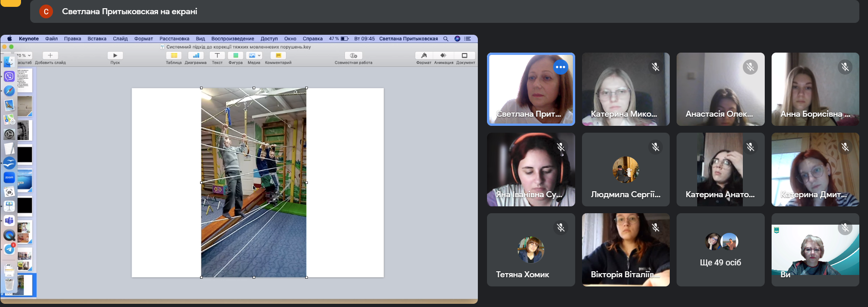This screenshot has width=868, height=307.
Task: Expand the 'Ще 49 осіб' participants tile
Action: pyautogui.click(x=720, y=250)
